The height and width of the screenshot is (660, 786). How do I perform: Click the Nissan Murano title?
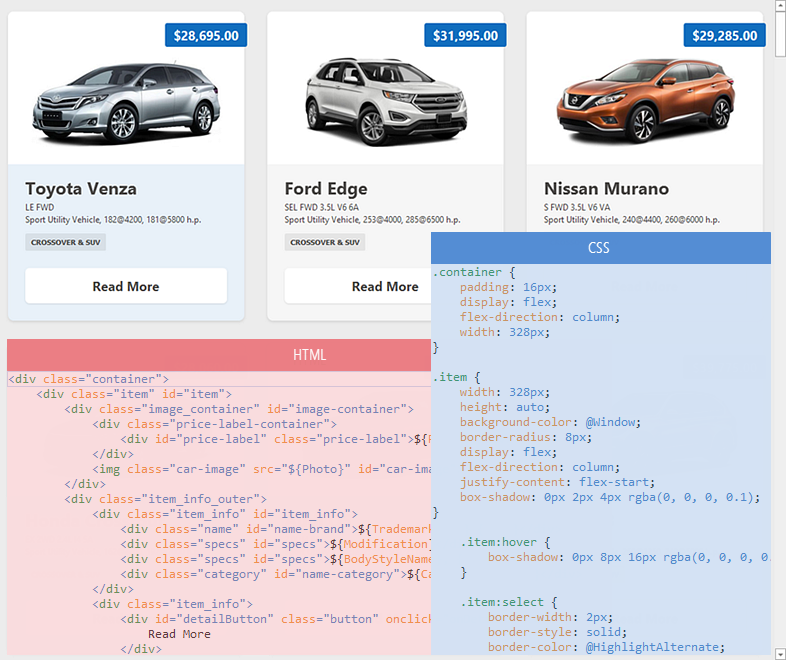606,188
